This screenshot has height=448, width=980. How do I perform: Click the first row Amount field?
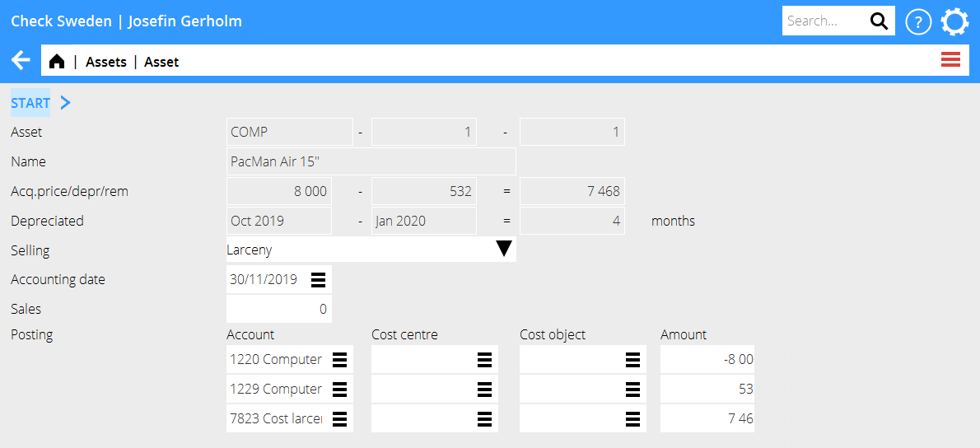click(x=706, y=359)
